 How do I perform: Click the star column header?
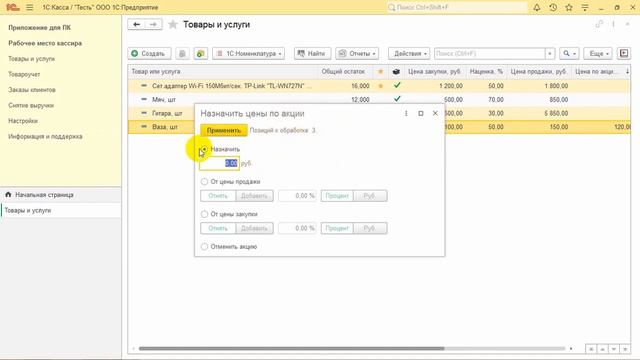(x=380, y=71)
